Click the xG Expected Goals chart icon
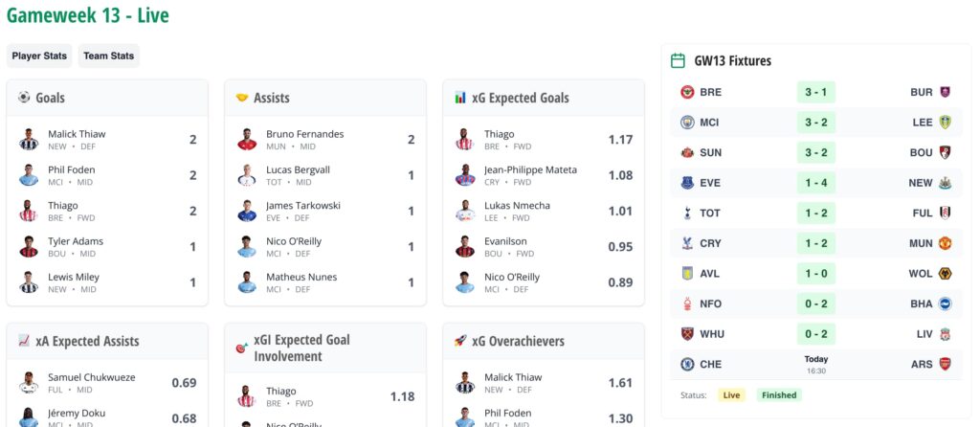This screenshot has height=427, width=980. (x=460, y=98)
